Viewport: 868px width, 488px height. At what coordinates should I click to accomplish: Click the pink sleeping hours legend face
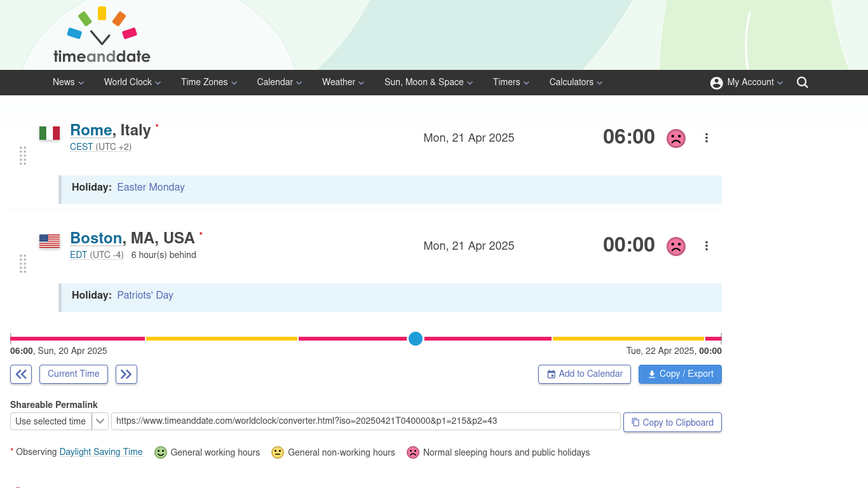[413, 452]
